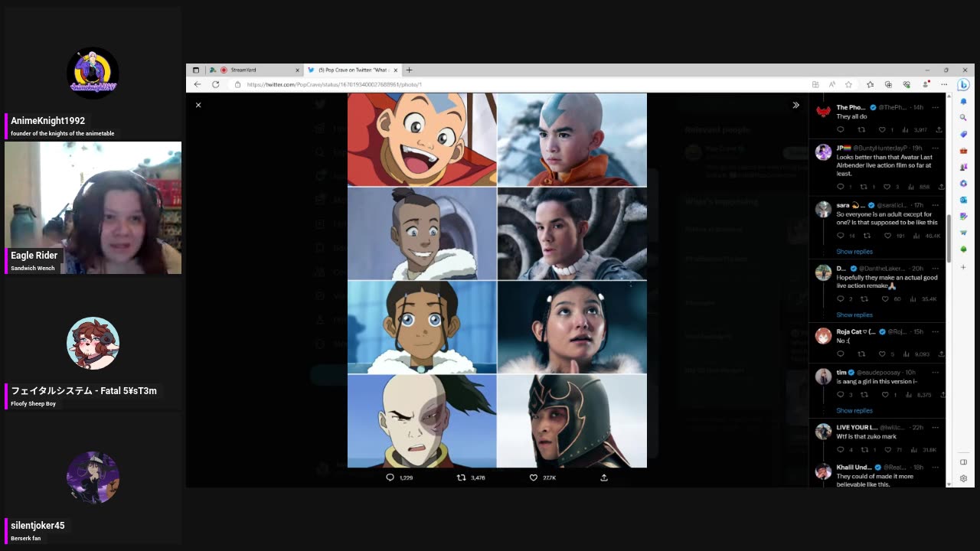Open sara's profile avatar
The height and width of the screenshot is (551, 980).
(x=823, y=209)
